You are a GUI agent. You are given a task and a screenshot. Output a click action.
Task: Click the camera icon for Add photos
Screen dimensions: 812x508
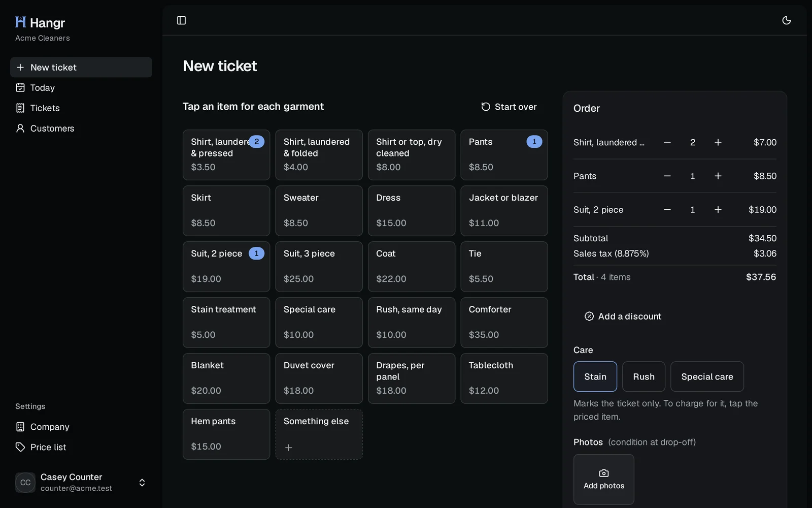click(604, 473)
